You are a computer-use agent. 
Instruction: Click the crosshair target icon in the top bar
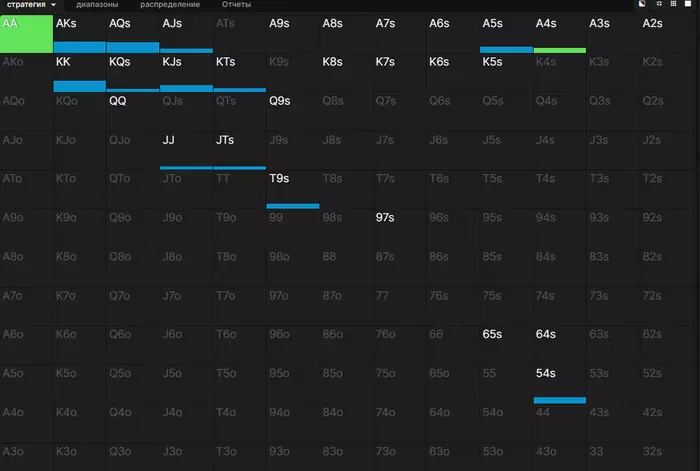(x=659, y=4)
